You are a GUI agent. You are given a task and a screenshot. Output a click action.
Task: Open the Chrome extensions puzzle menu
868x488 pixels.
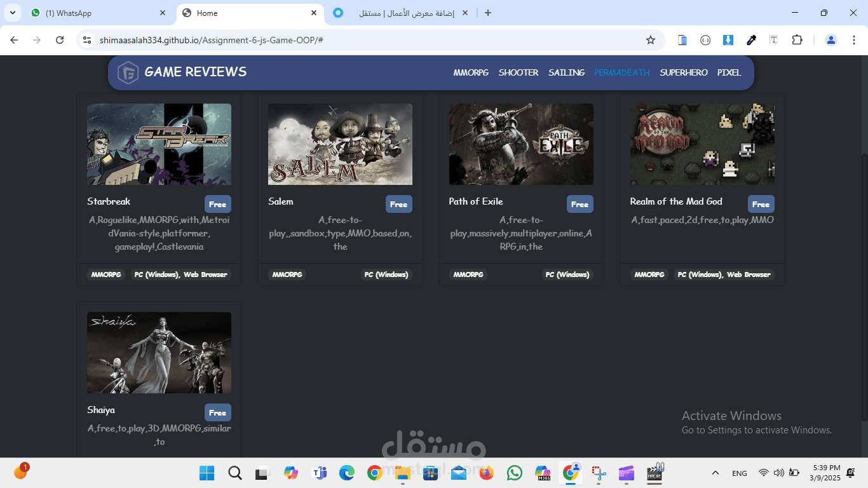797,40
